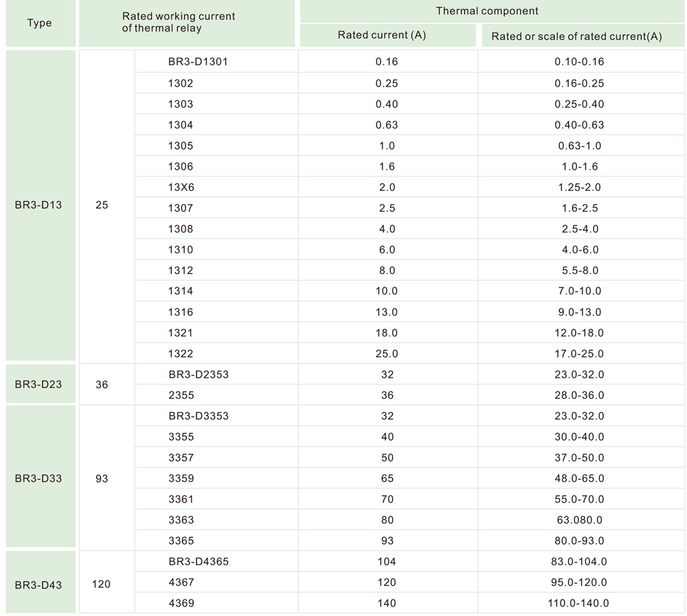Viewport: 687px width, 616px height.
Task: Click the range 12.0-18.0 cell
Action: [x=581, y=332]
